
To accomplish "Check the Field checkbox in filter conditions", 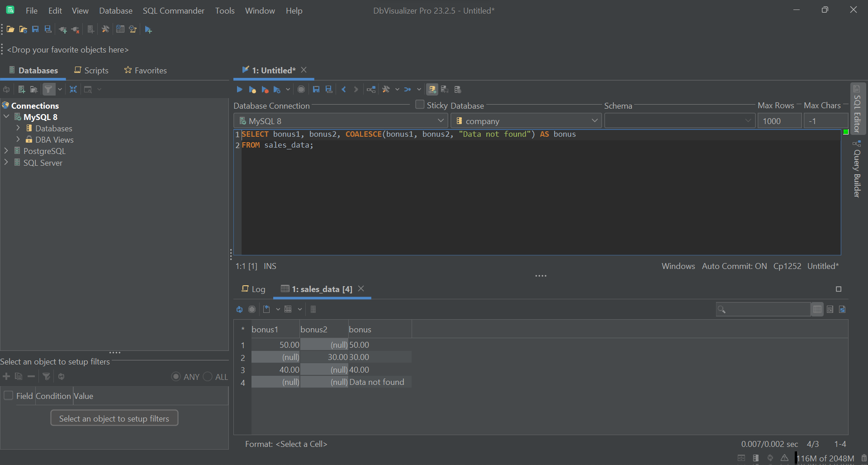I will 8,395.
